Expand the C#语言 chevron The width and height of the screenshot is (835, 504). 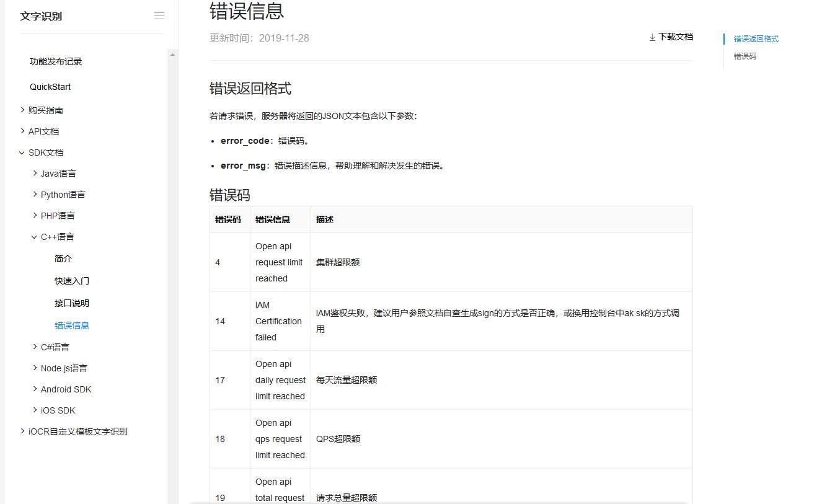tap(35, 347)
